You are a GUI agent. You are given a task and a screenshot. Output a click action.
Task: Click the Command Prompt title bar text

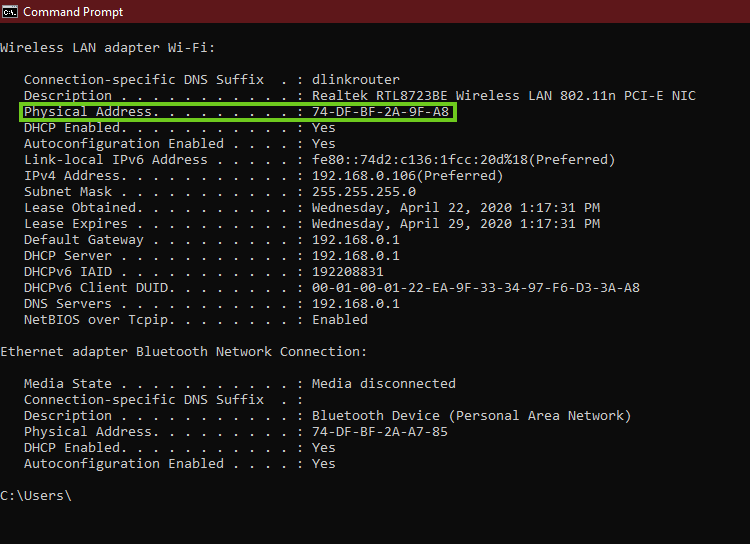click(x=73, y=12)
